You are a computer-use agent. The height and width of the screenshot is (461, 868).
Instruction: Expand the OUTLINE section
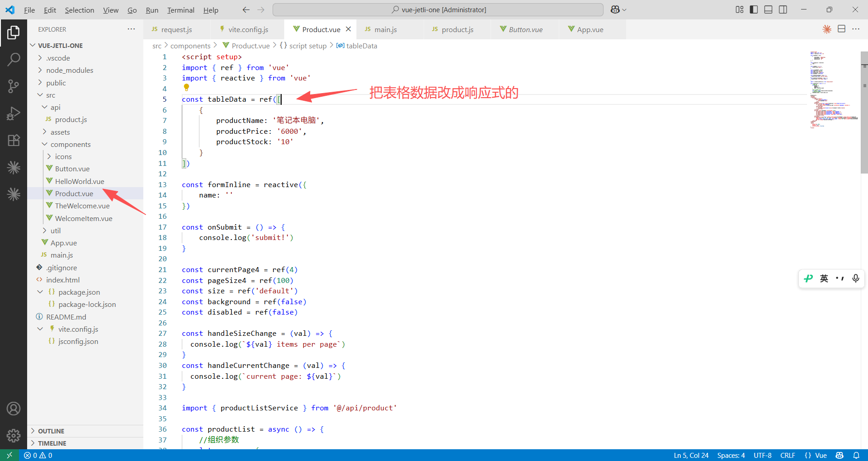85,431
